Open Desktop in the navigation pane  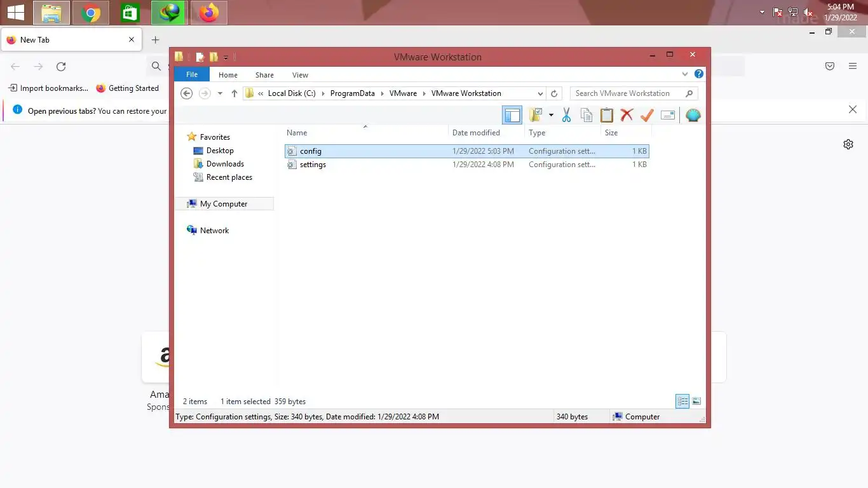click(x=220, y=151)
